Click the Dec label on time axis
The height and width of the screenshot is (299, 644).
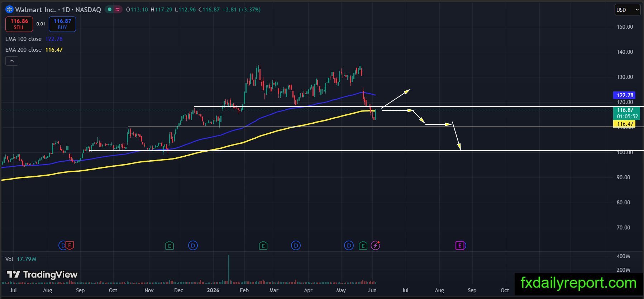click(178, 290)
